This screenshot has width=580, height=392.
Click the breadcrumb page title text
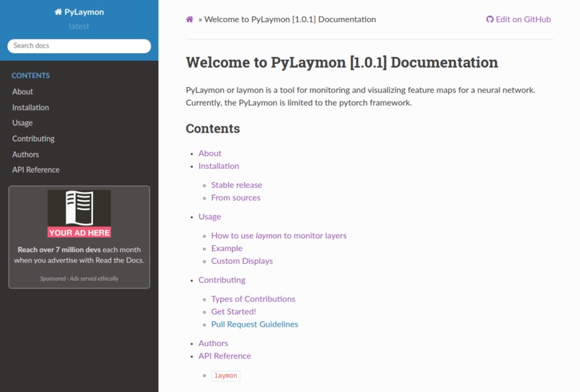tap(290, 19)
